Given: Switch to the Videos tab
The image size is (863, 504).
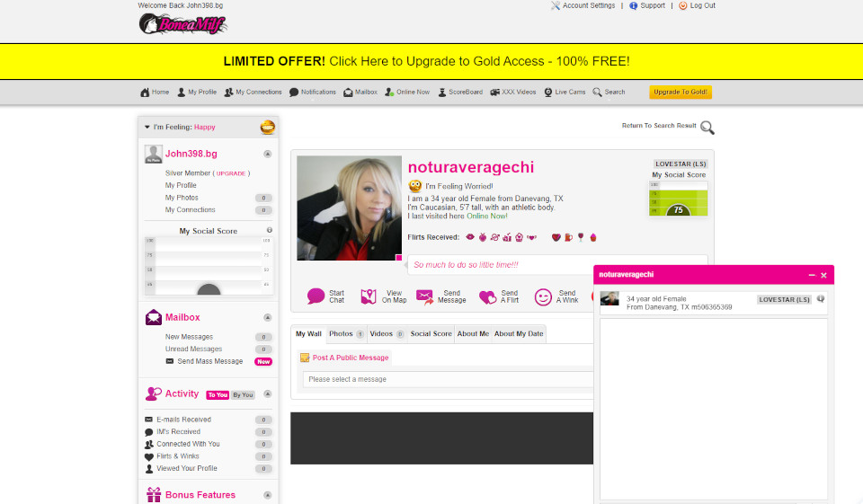Looking at the screenshot, I should tap(387, 334).
